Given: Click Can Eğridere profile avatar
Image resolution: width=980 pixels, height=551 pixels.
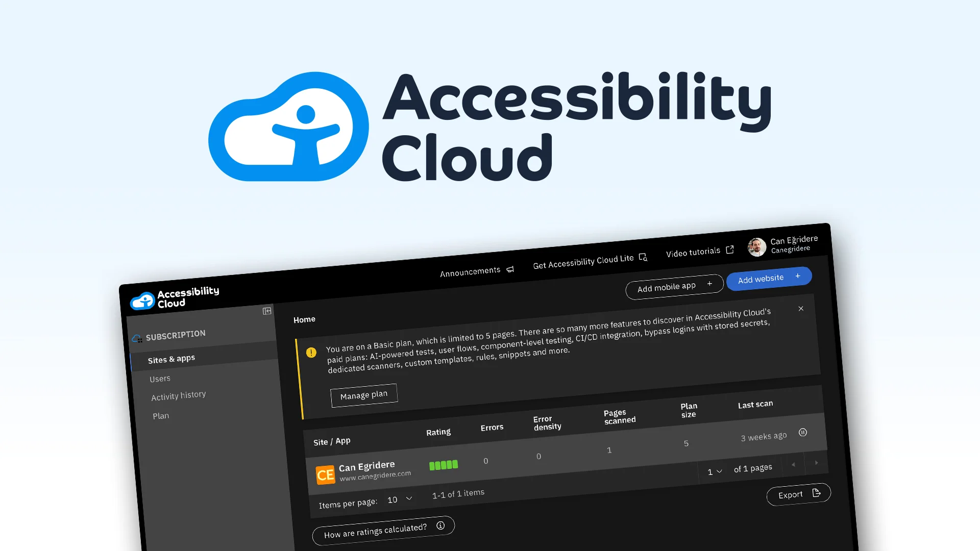Looking at the screenshot, I should (757, 247).
